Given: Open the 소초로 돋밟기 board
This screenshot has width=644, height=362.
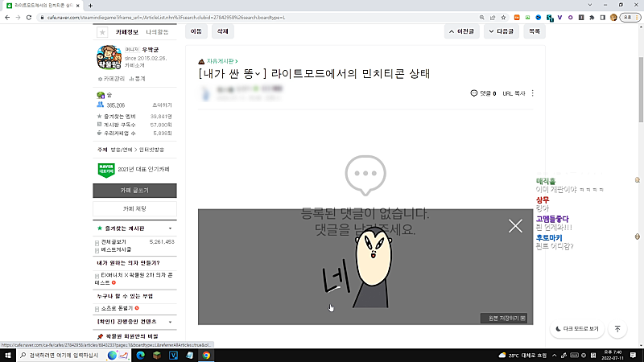Looking at the screenshot, I should 117,308.
